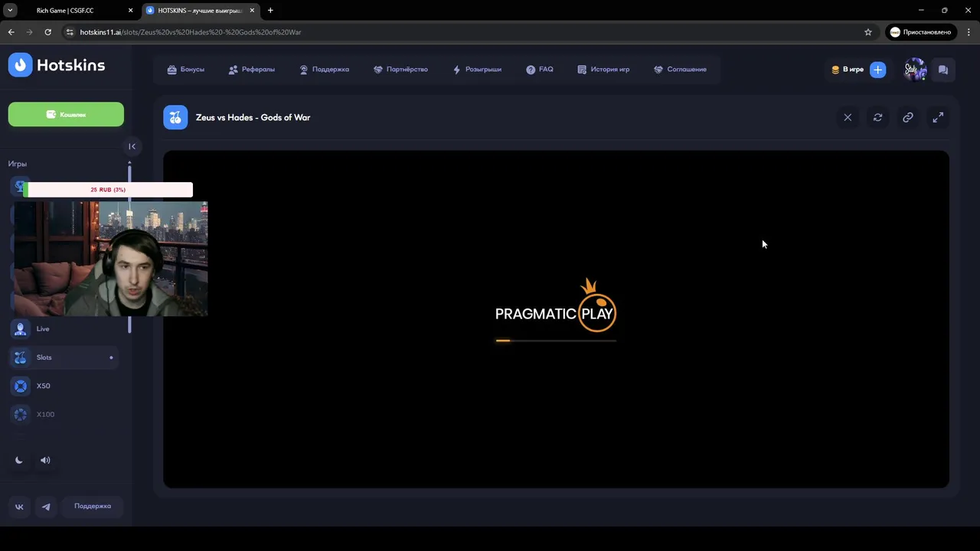Click the streamer webcam overlay

click(x=111, y=259)
